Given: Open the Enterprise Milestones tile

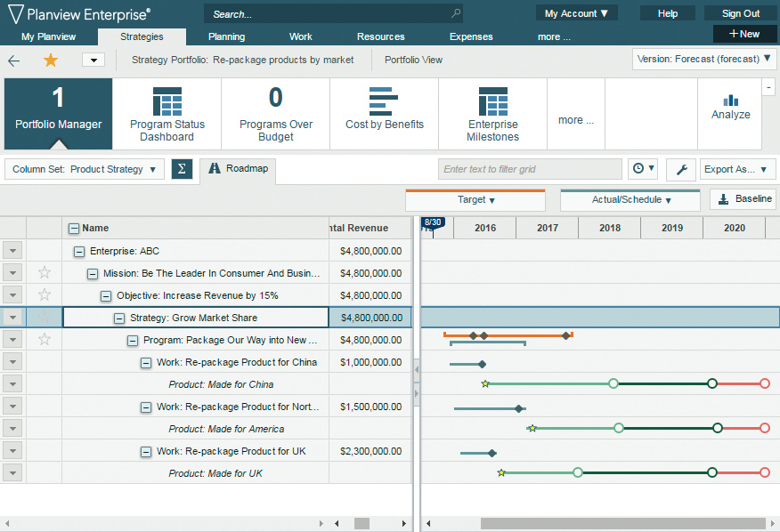Looking at the screenshot, I should tap(492, 114).
